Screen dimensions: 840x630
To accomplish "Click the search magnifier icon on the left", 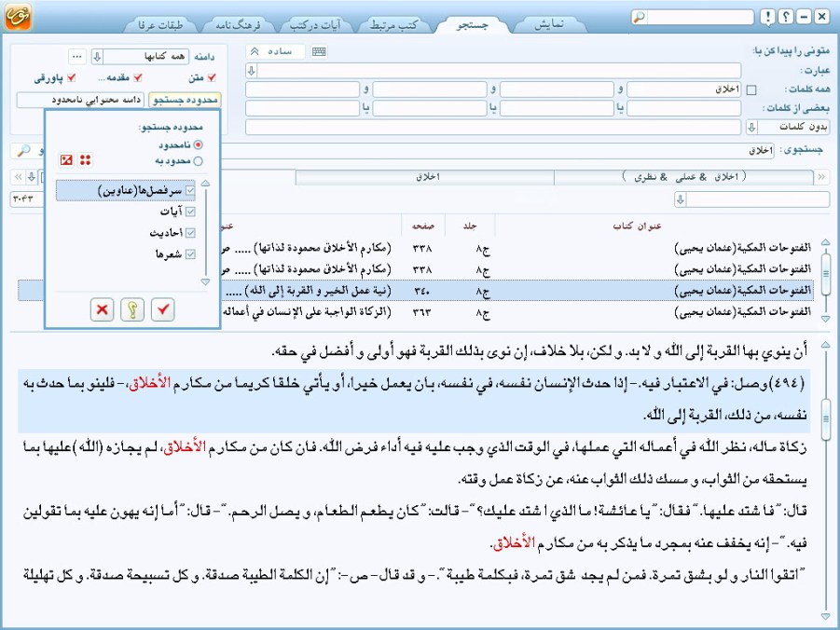I will click(x=23, y=151).
